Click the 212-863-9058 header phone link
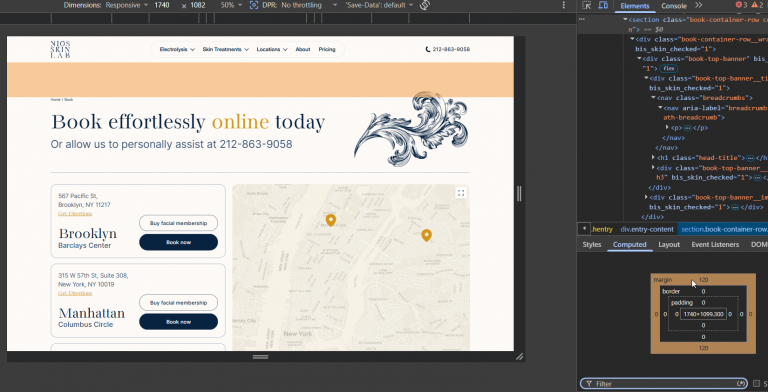The height and width of the screenshot is (392, 768). (451, 49)
